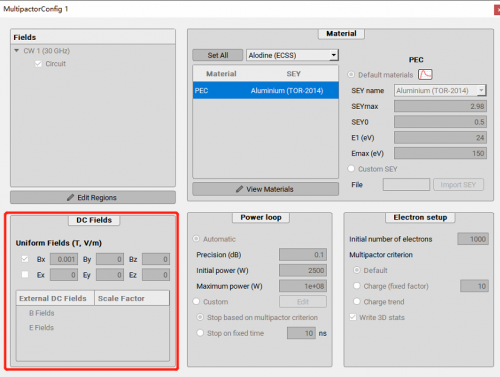500x377 pixels.
Task: Click the Ey value field
Action: tap(110, 275)
